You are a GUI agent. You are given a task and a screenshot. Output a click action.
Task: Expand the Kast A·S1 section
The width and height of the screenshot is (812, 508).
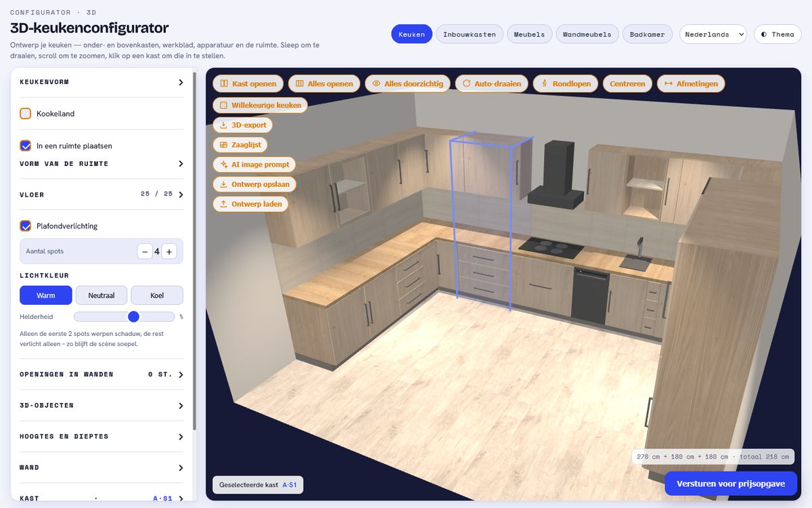[101, 499]
